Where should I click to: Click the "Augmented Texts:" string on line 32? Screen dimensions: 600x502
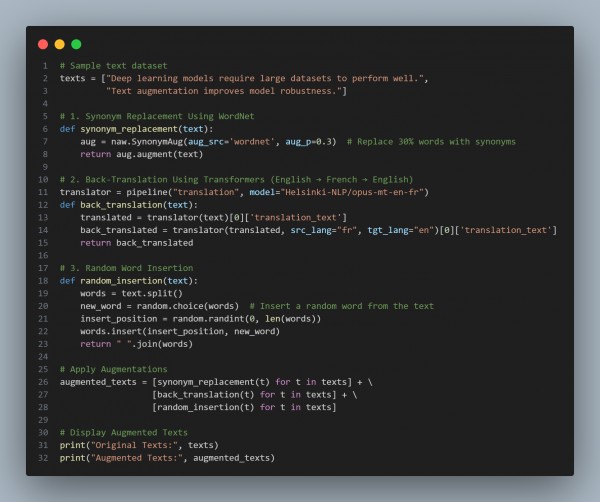point(137,458)
